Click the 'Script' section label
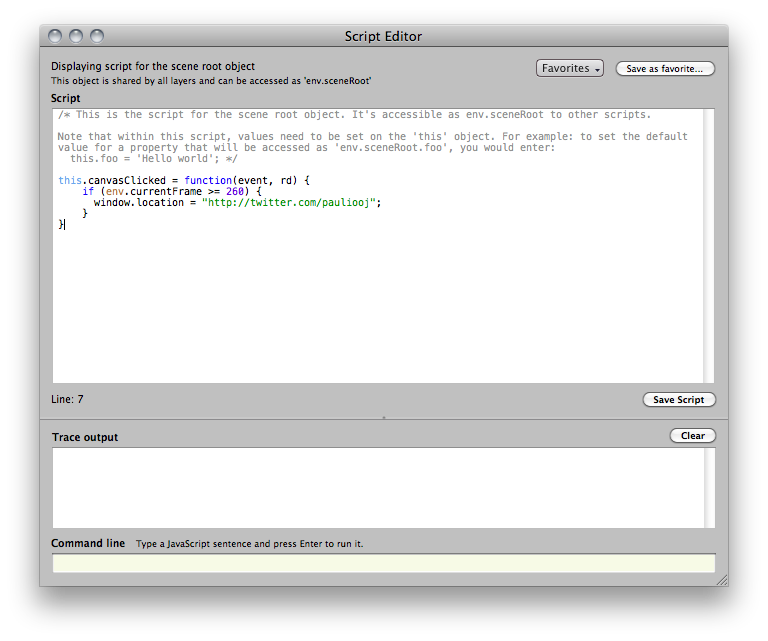 66,98
